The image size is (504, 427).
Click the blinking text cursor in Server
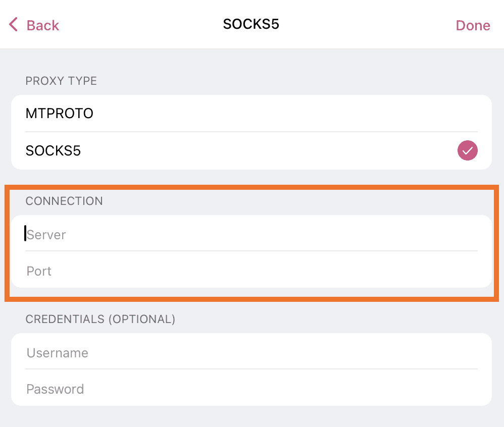tap(25, 234)
